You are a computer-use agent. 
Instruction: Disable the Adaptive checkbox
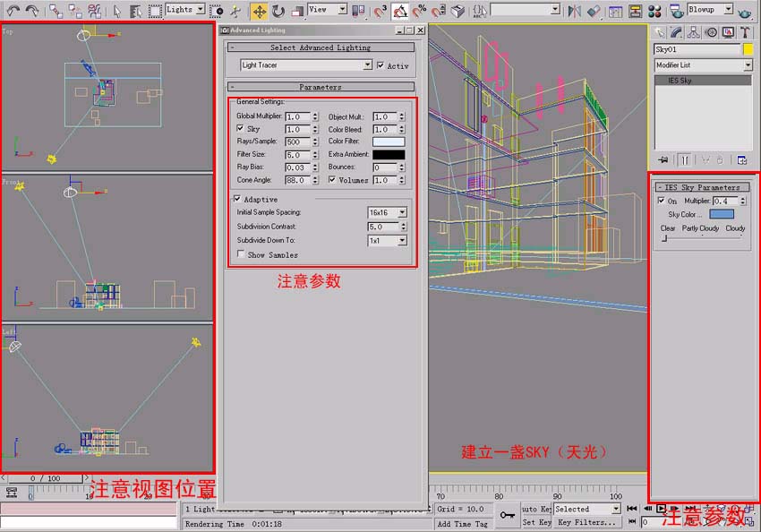(x=237, y=199)
